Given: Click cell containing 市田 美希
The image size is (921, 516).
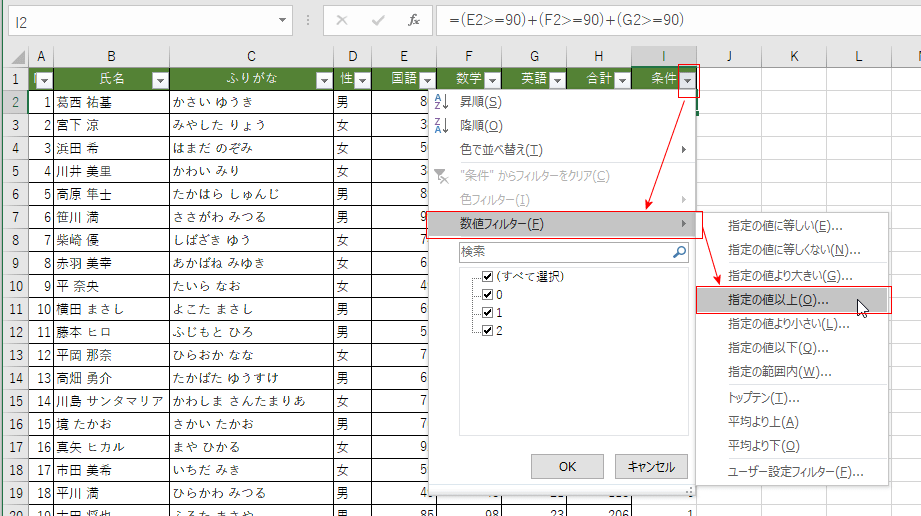Looking at the screenshot, I should (x=112, y=470).
